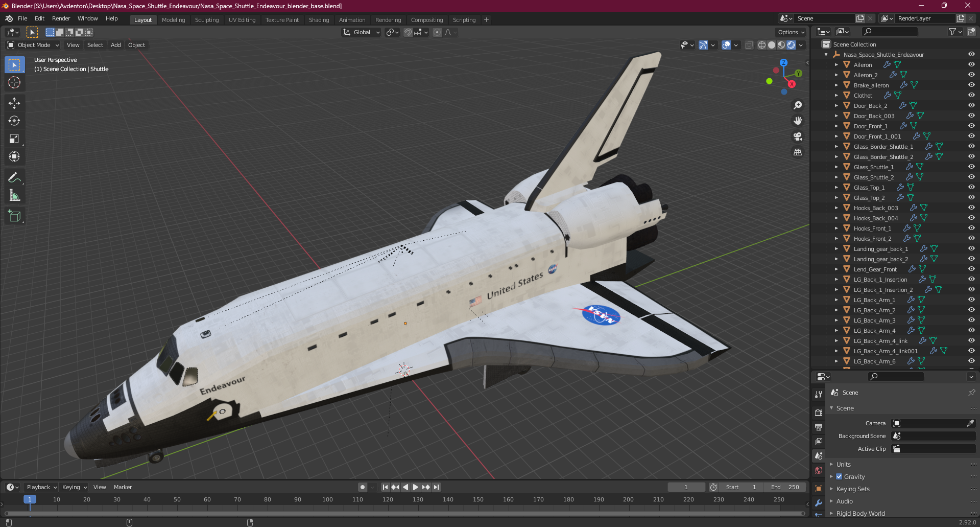The width and height of the screenshot is (980, 527).
Task: Select the Rotate tool
Action: pyautogui.click(x=14, y=121)
